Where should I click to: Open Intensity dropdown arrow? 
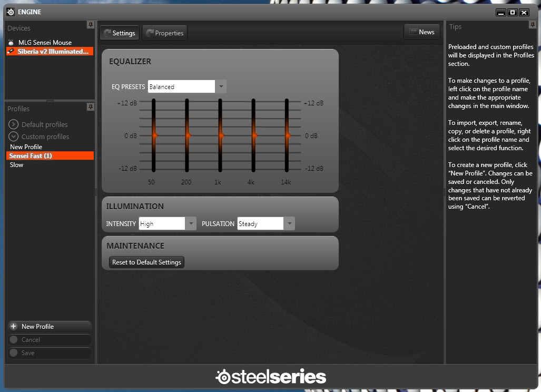tap(191, 223)
